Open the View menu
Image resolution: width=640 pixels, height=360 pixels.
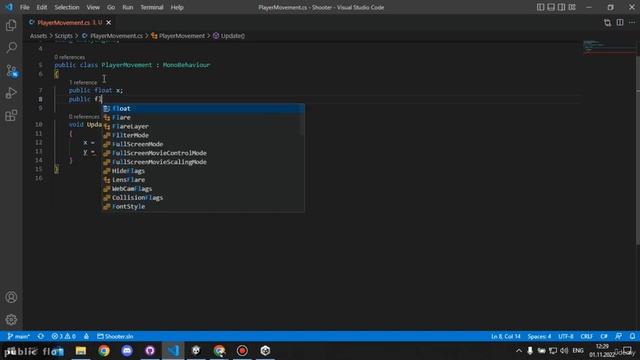tap(93, 7)
